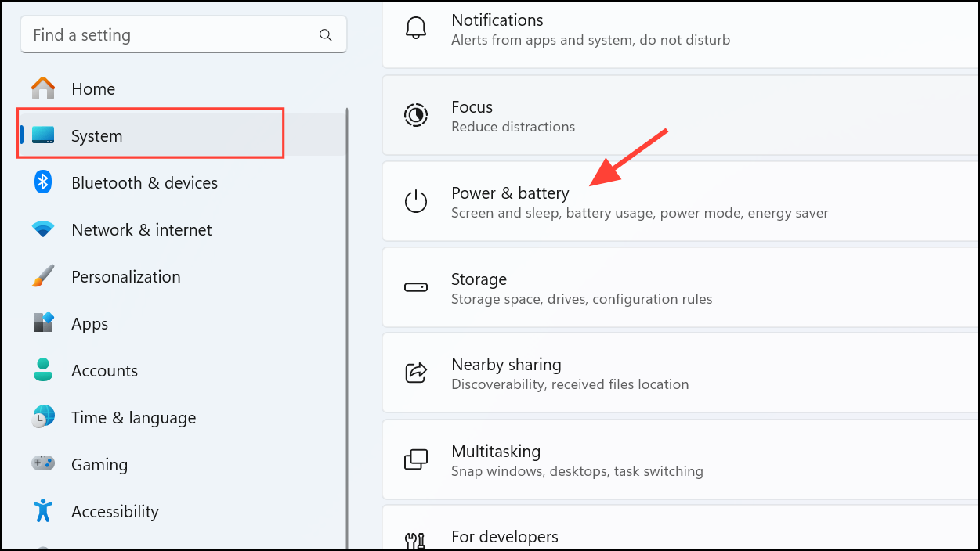Open Accounts in the sidebar
980x551 pixels.
pyautogui.click(x=104, y=371)
